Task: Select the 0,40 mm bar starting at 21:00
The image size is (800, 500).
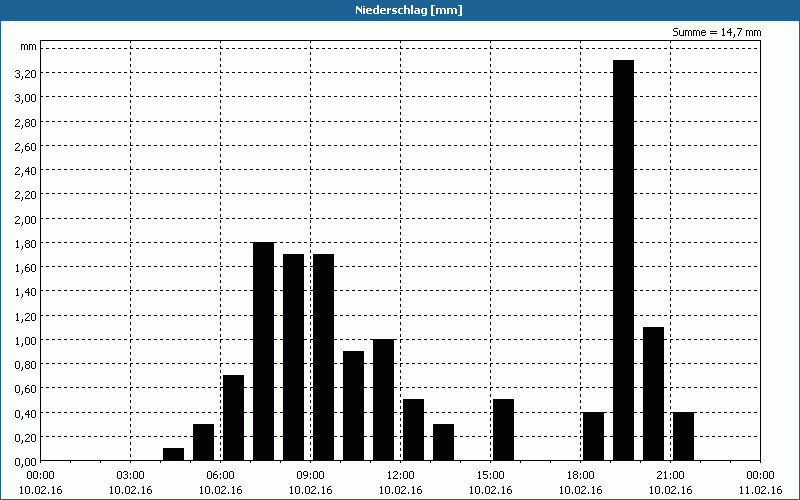Action: click(x=684, y=436)
